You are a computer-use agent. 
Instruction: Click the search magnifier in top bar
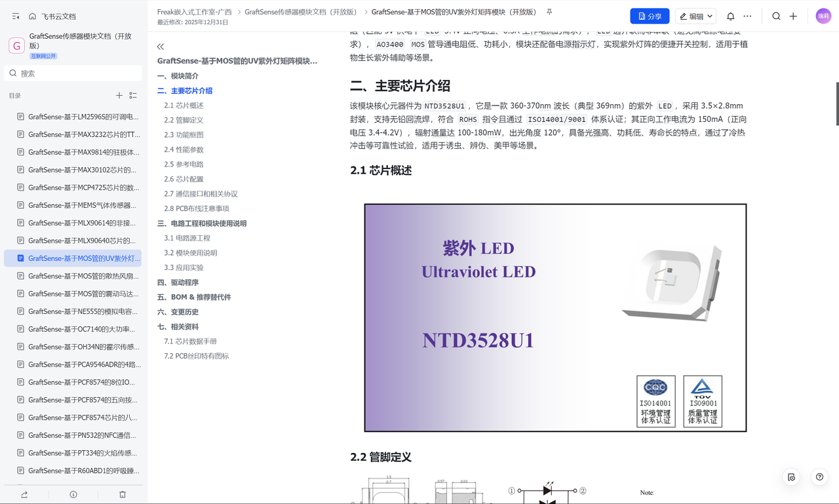click(x=776, y=16)
